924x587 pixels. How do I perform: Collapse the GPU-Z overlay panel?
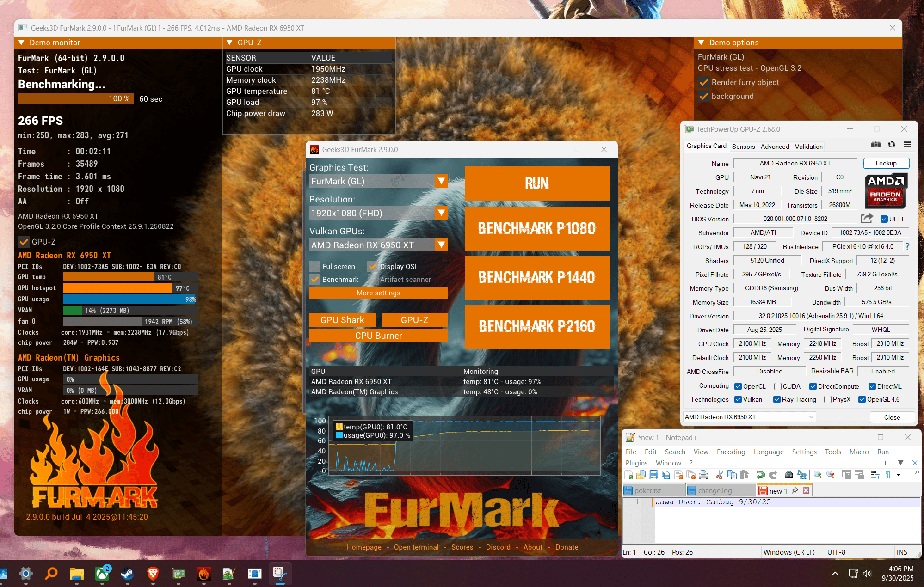pyautogui.click(x=229, y=43)
